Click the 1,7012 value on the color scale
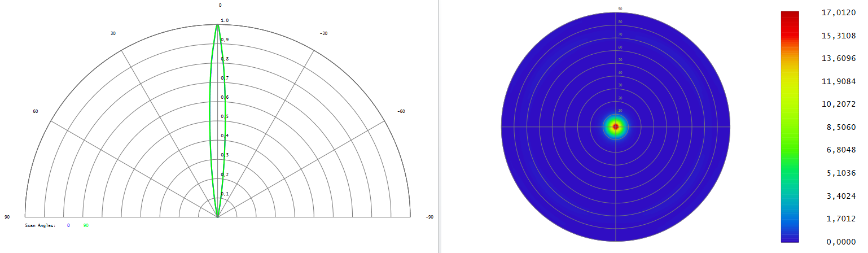The image size is (868, 253). point(841,219)
